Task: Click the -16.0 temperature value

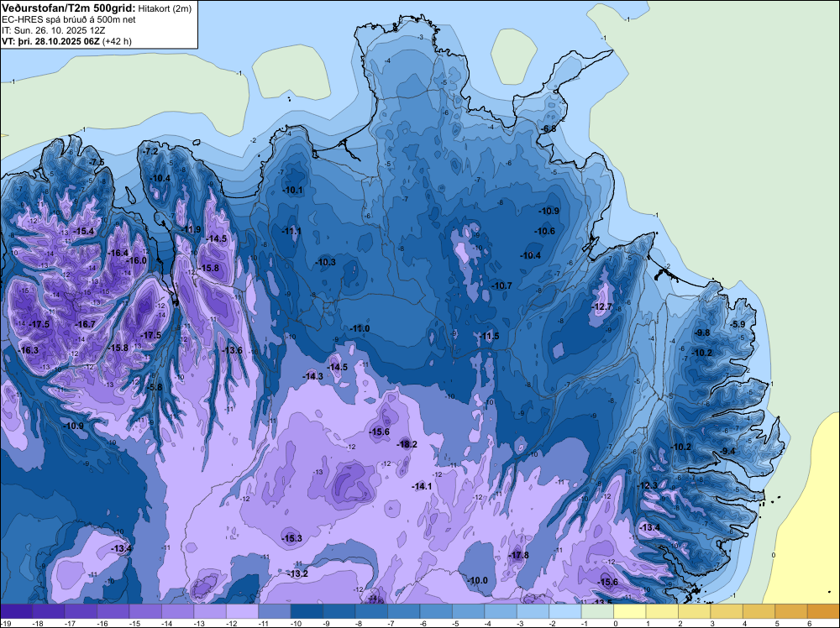Action: [x=136, y=260]
